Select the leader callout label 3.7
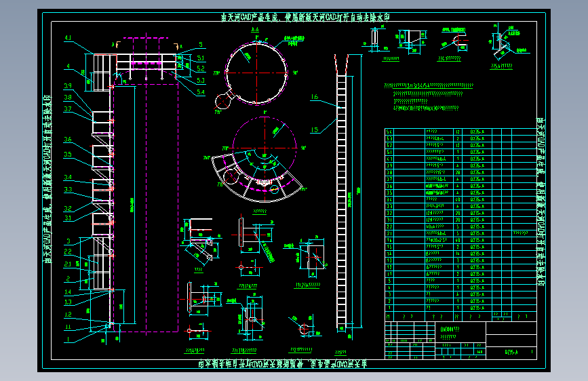The height and width of the screenshot is (381, 588). (68, 108)
